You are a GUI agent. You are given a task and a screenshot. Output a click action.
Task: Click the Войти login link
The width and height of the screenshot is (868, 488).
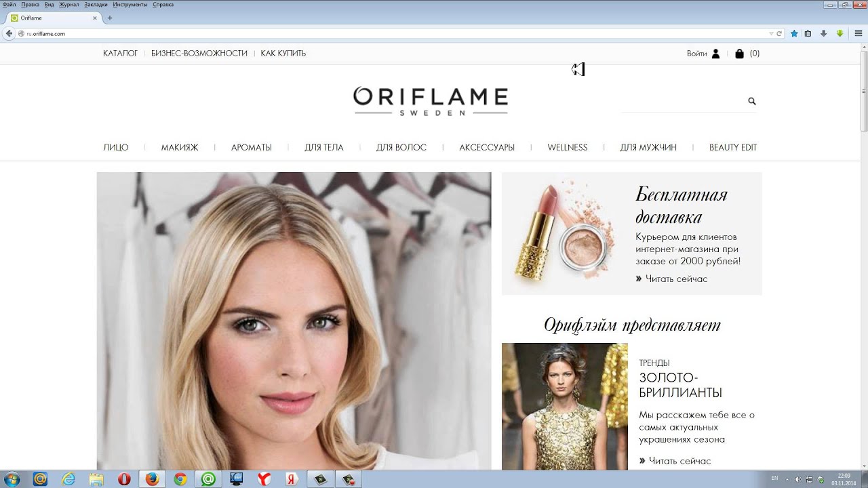696,54
